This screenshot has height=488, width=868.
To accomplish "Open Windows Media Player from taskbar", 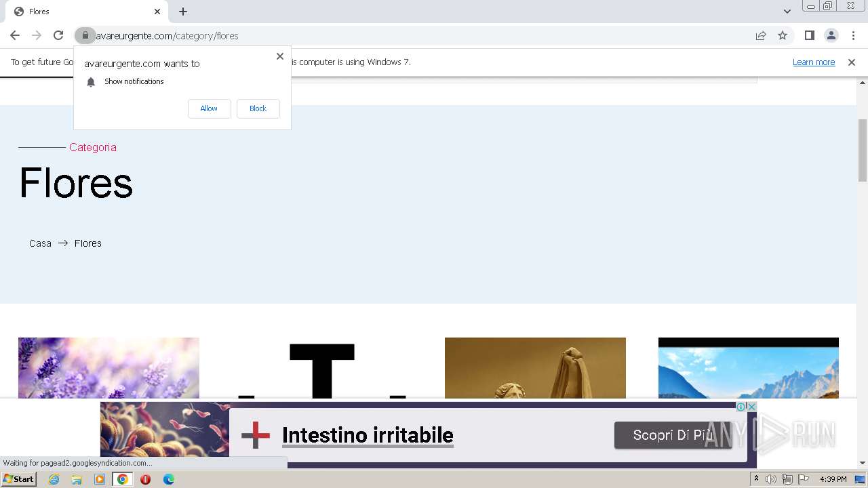I will coord(100,479).
